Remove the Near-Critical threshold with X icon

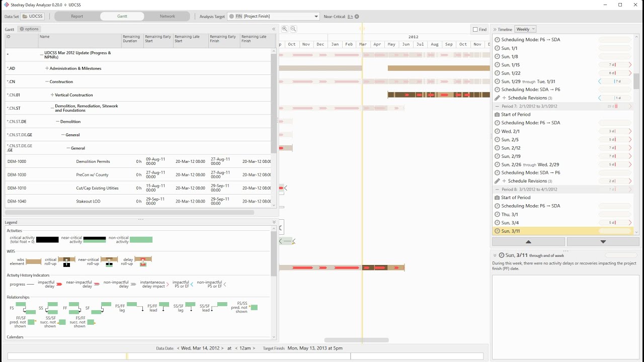point(357,17)
